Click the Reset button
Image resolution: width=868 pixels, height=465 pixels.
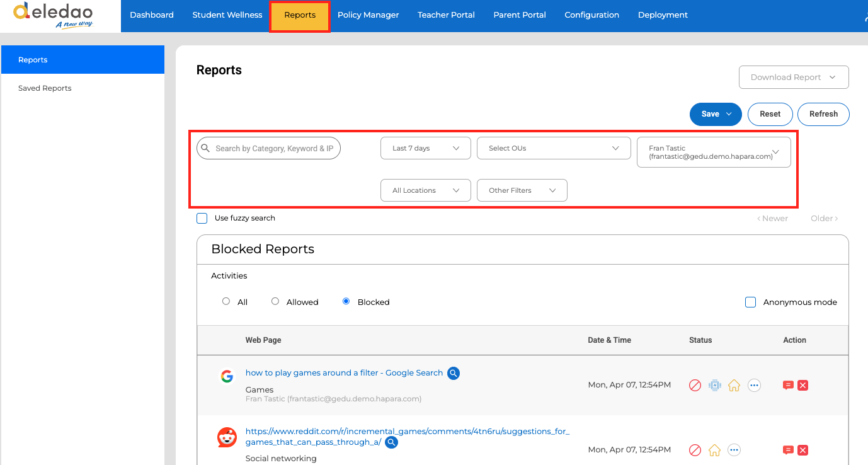tap(770, 114)
